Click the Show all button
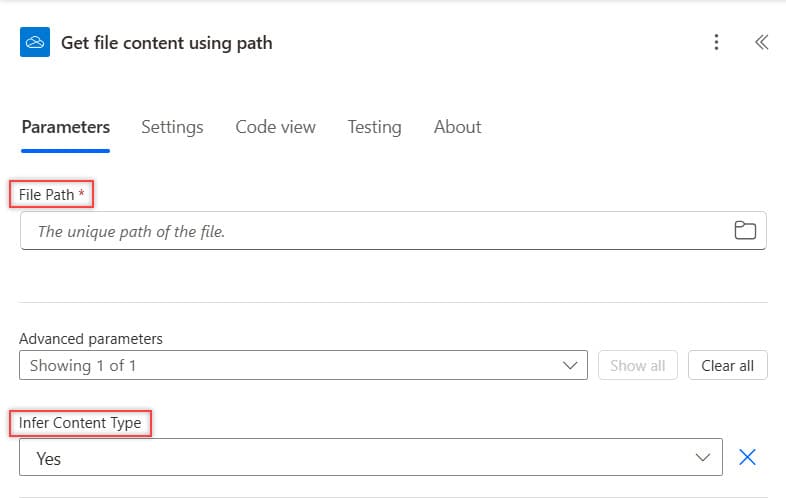 (638, 365)
